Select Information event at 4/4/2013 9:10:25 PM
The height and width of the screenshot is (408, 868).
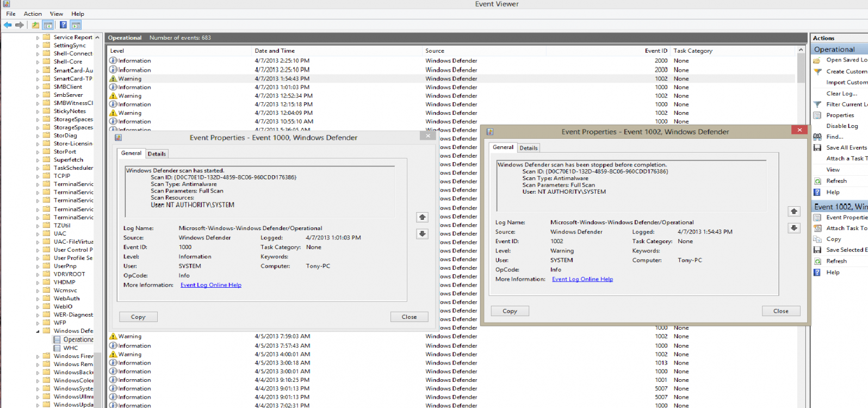tap(452, 380)
